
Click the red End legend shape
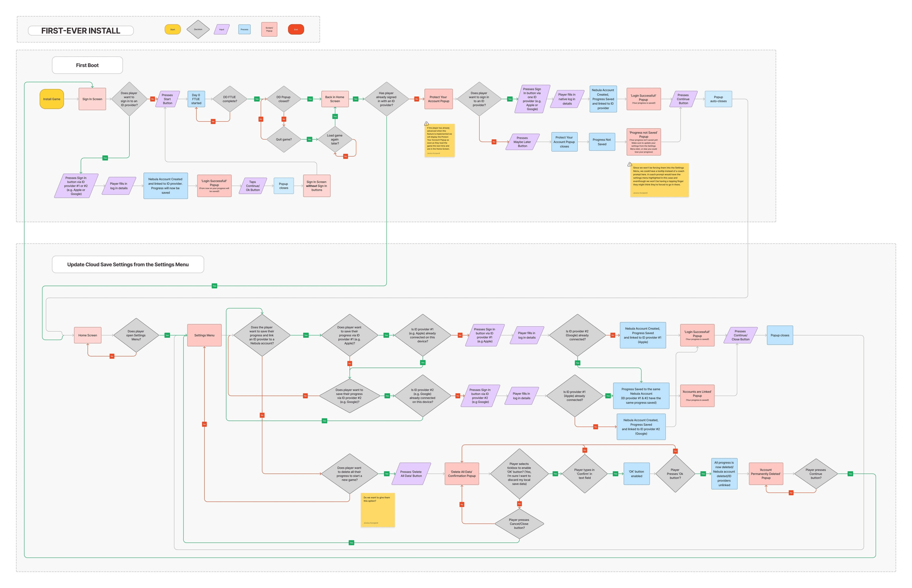pos(296,29)
